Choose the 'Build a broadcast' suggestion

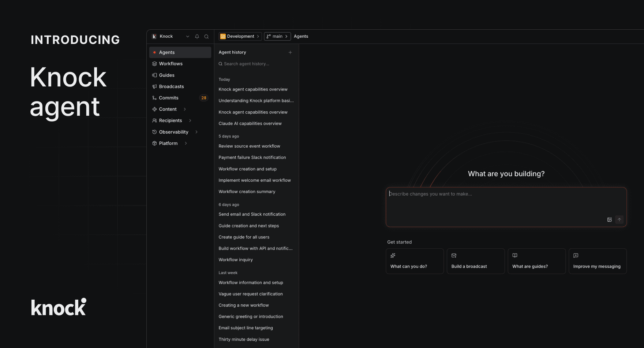(x=475, y=261)
